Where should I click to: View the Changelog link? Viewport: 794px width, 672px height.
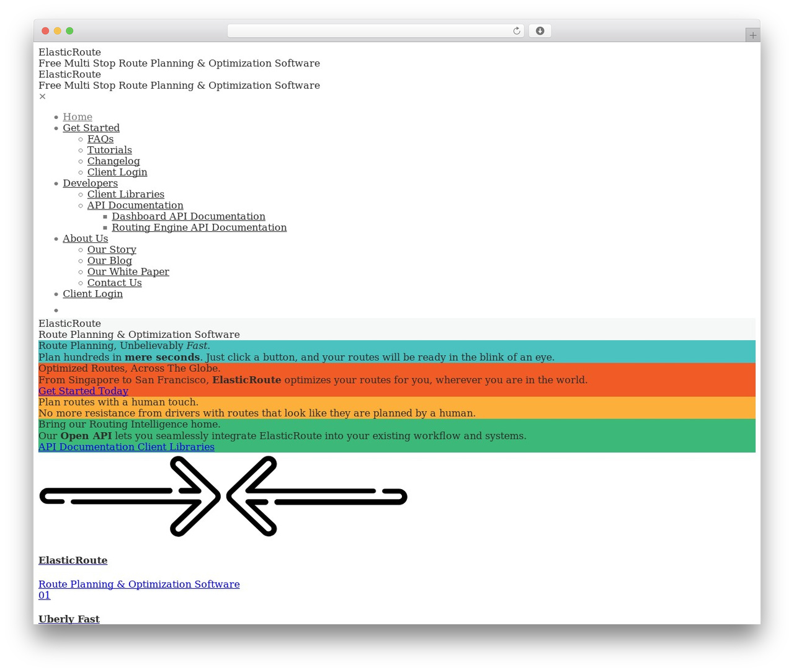[x=114, y=161]
